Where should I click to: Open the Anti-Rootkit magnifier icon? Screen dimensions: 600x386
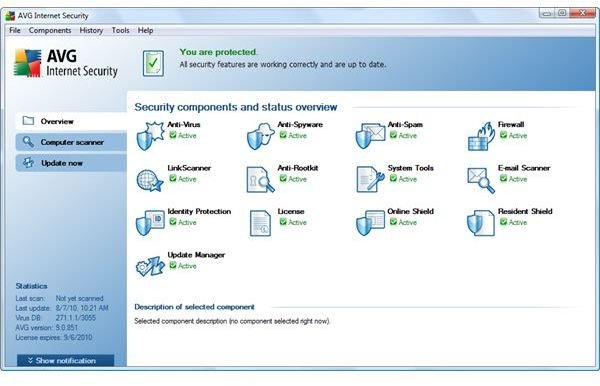click(261, 179)
